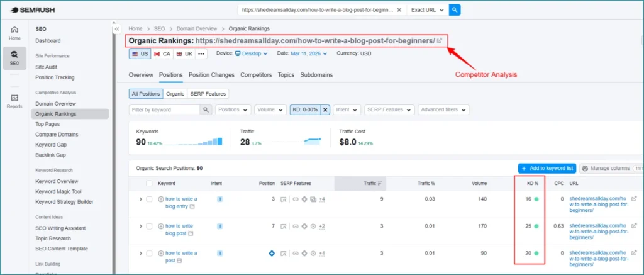This screenshot has height=275, width=644.
Task: Open the external URL icon in the KD 16 row
Action: [634, 199]
